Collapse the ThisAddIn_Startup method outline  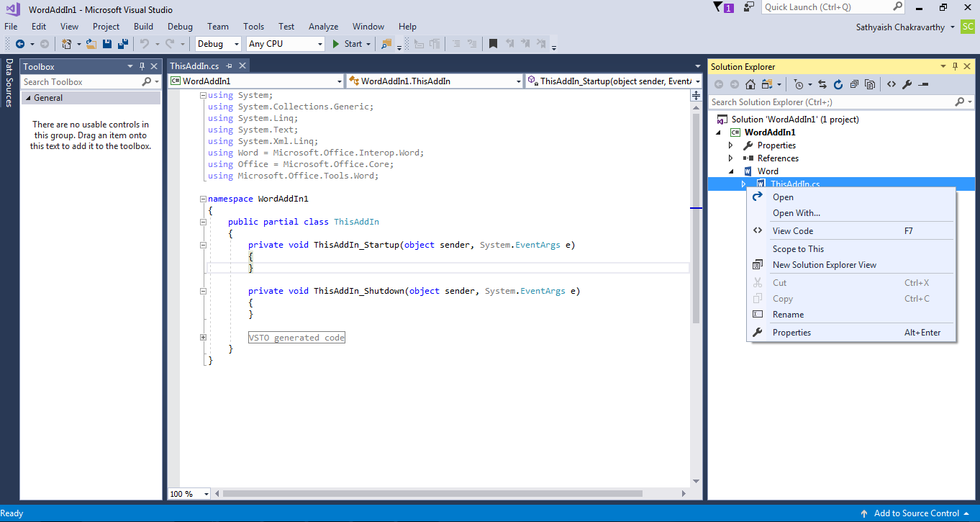[204, 245]
